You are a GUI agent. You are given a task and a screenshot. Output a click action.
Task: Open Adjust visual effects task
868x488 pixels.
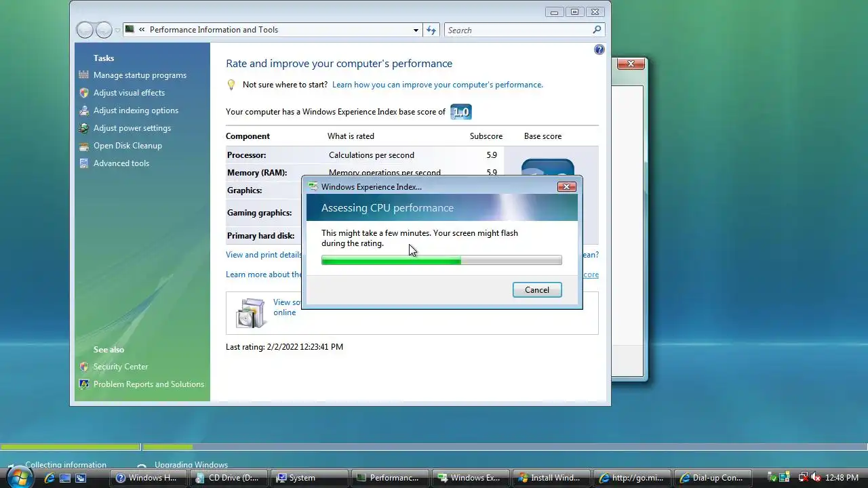coord(129,93)
